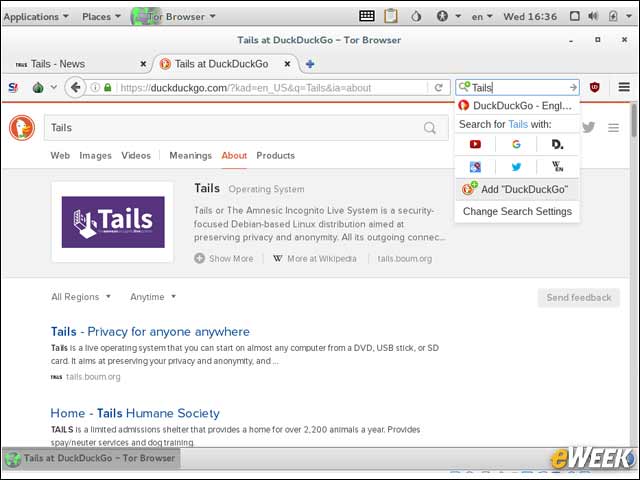Switch to the Meanings tab
This screenshot has width=640, height=480.
pyautogui.click(x=190, y=156)
